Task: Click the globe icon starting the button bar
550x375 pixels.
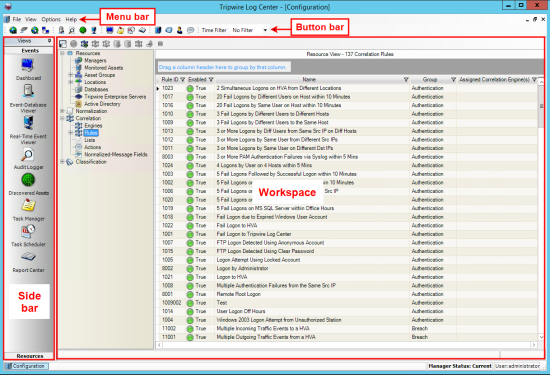Action: 13,30
